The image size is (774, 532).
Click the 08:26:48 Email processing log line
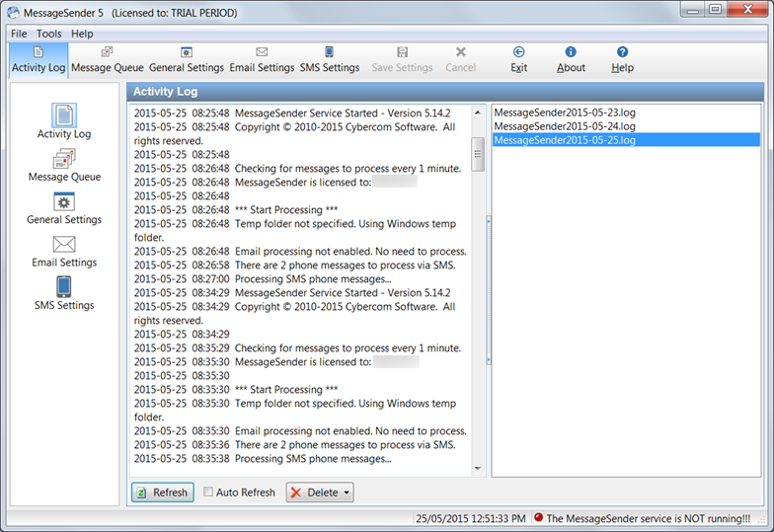point(300,251)
